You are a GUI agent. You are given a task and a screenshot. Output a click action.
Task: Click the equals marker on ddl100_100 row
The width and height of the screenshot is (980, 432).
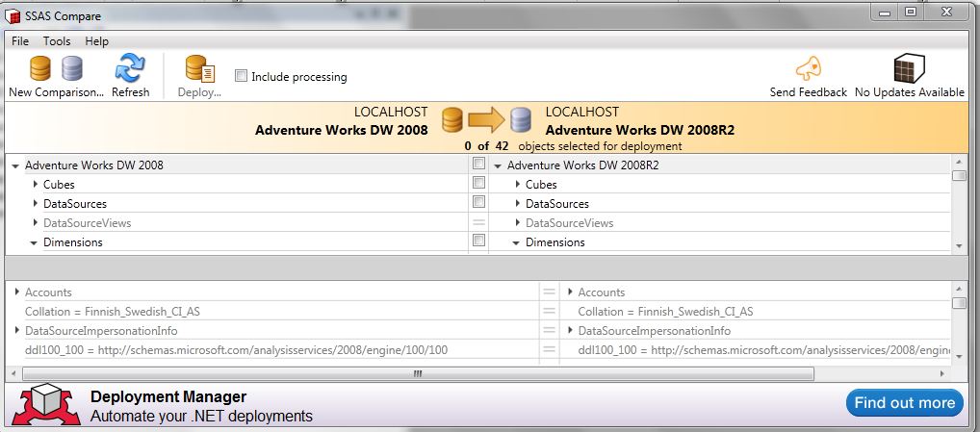pyautogui.click(x=549, y=349)
